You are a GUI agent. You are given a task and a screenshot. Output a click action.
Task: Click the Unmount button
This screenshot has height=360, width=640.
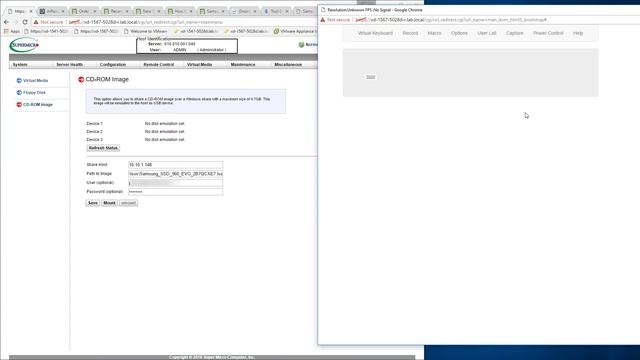tap(128, 203)
